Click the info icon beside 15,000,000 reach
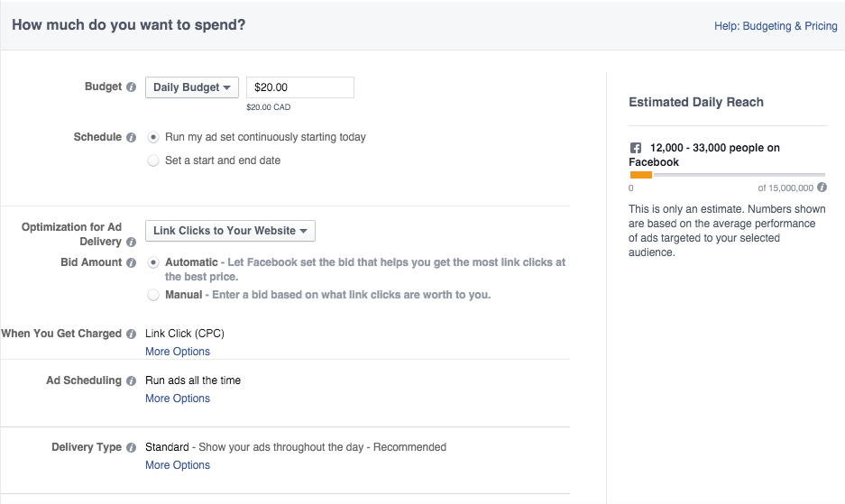The width and height of the screenshot is (845, 504). pyautogui.click(x=822, y=188)
